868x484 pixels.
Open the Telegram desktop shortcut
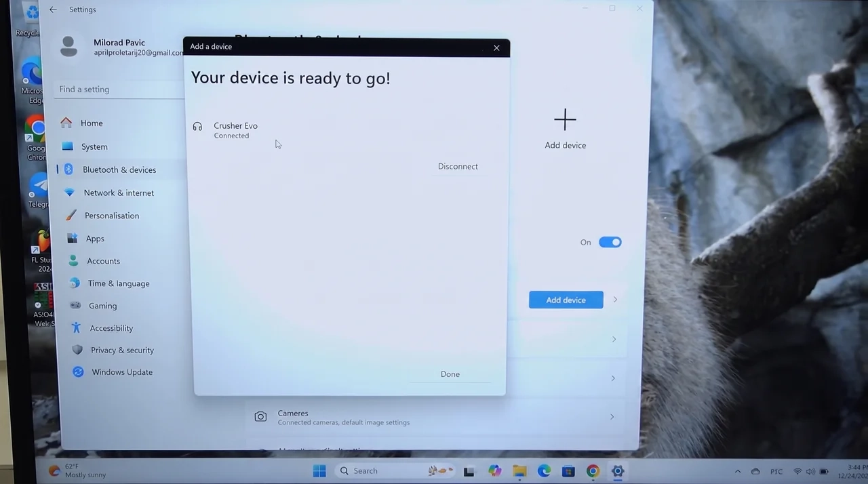pos(38,190)
